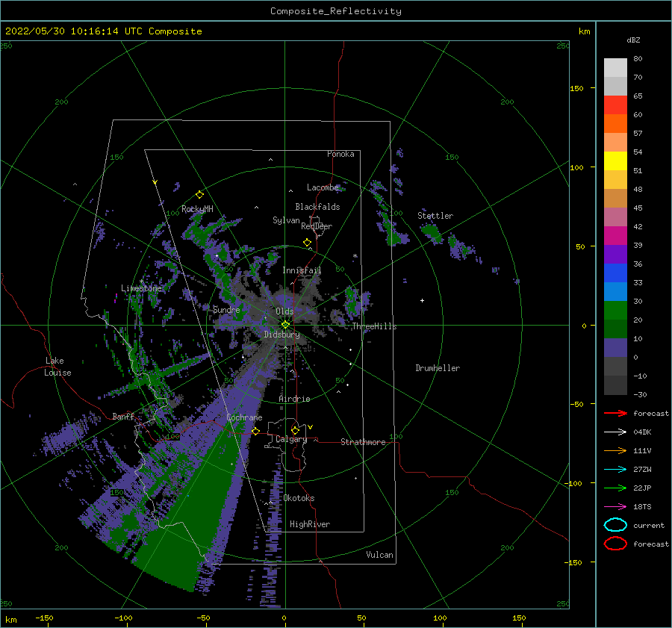Click the Didsbury town label
Screen dimensions: 672x628
(x=282, y=335)
